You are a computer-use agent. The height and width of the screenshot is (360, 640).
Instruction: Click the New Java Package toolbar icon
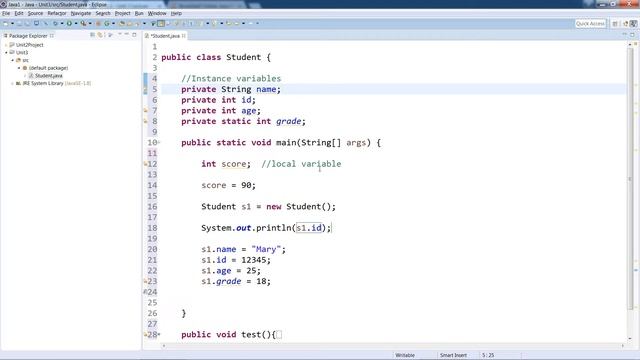[98, 24]
